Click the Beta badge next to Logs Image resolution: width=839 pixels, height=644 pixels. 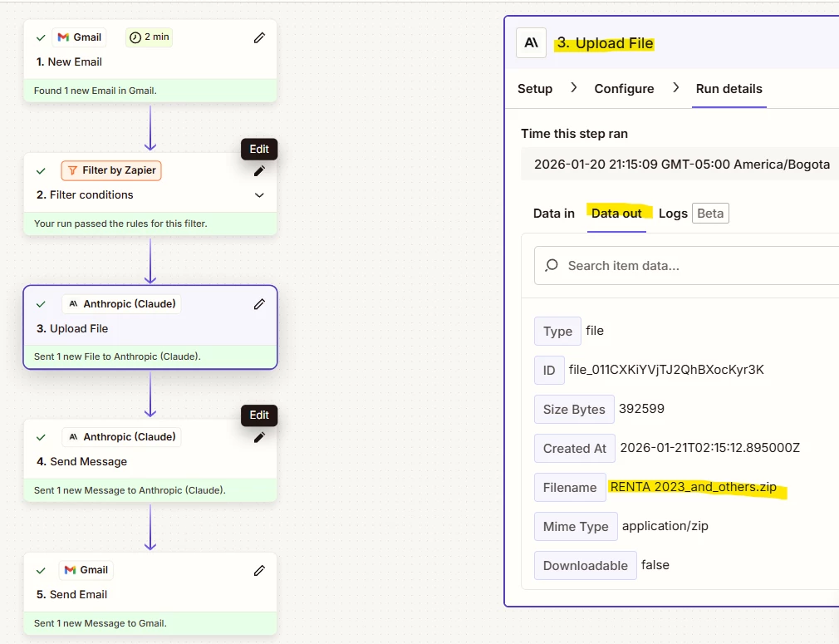pos(710,213)
